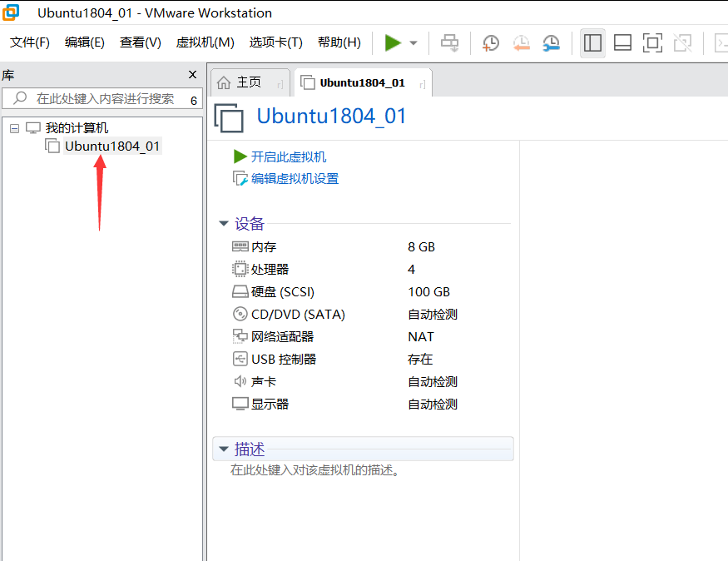Open the 查看(V) menu

point(141,42)
